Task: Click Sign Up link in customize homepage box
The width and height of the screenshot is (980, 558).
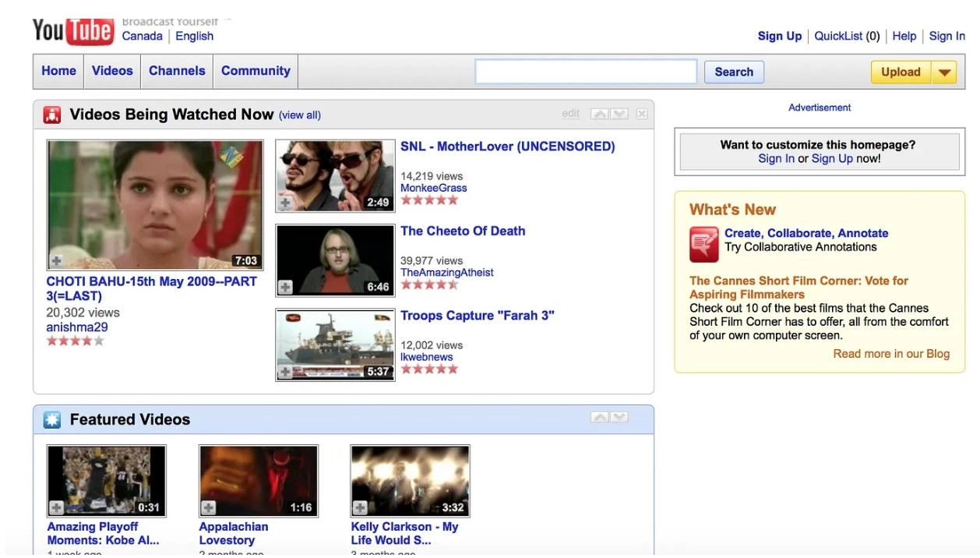Action: (x=832, y=158)
